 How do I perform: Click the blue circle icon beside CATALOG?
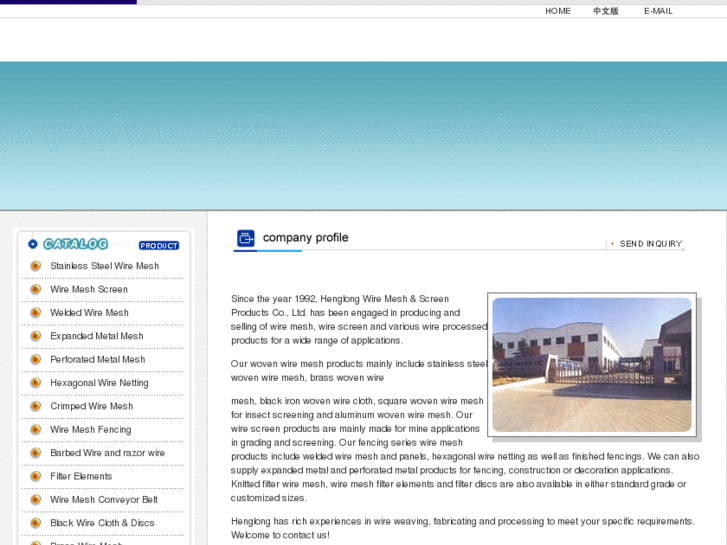coord(32,244)
